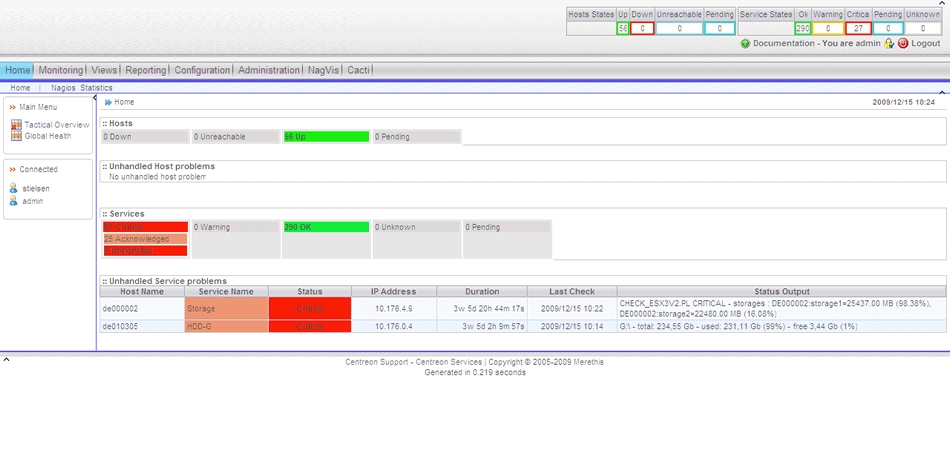950x459 pixels.
Task: Click the caret arrow above the date stamp
Action: [942, 92]
